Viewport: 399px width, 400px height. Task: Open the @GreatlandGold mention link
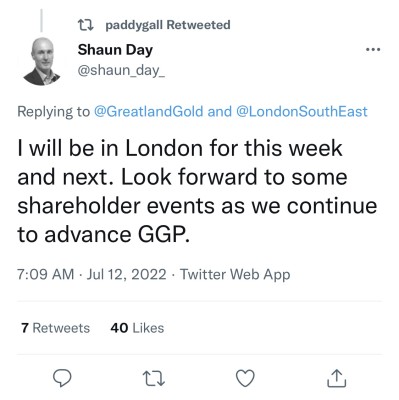tap(148, 111)
